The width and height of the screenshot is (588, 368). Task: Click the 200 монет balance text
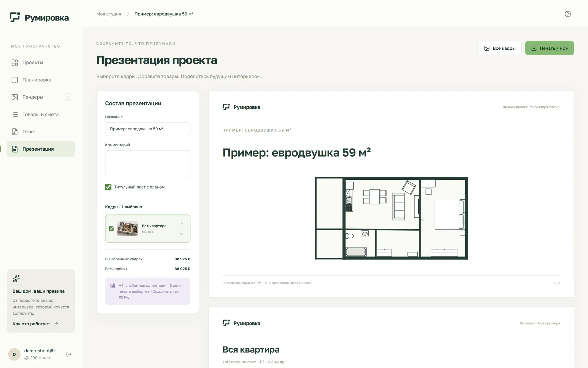pos(40,358)
